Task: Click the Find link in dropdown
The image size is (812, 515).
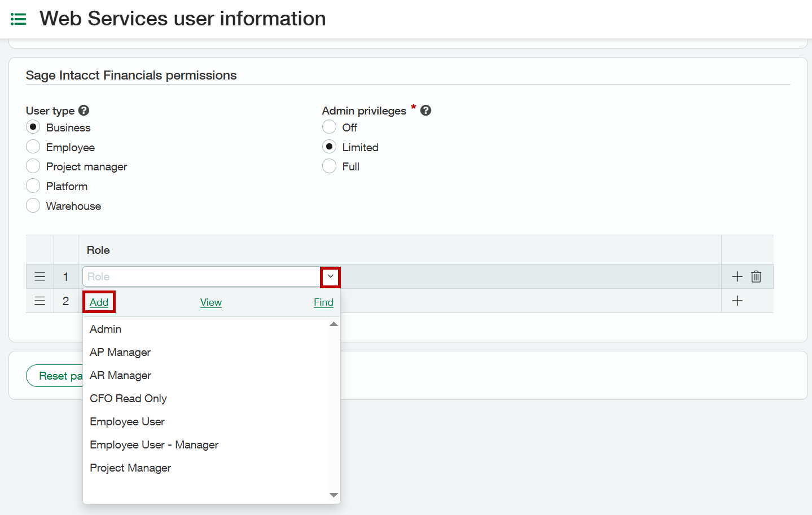Action: tap(323, 302)
